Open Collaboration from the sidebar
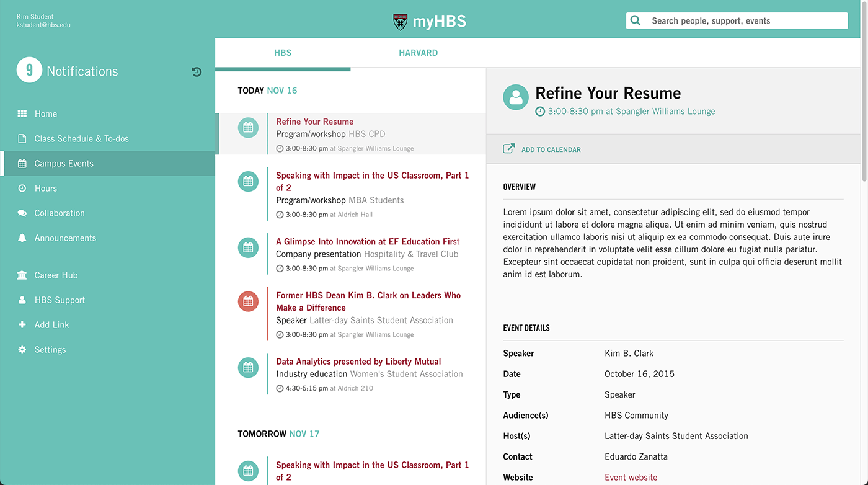The height and width of the screenshot is (485, 868). (x=59, y=213)
